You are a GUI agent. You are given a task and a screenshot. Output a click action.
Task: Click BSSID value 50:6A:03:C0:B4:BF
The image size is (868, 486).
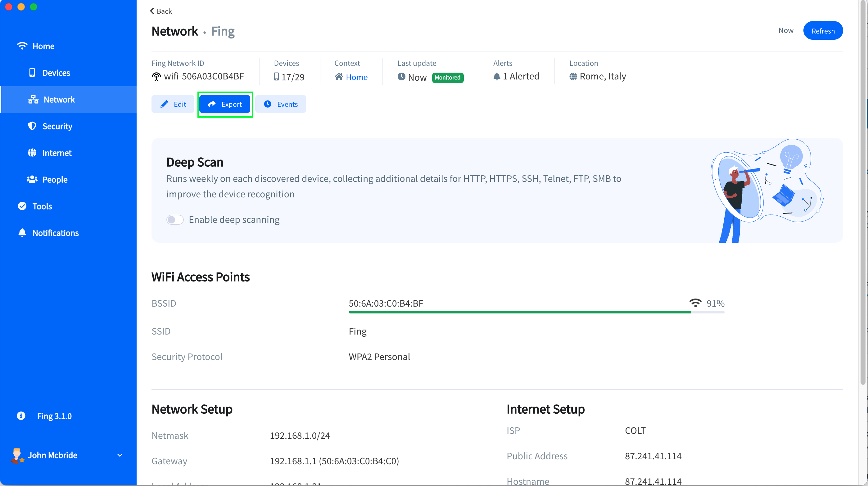click(x=386, y=303)
